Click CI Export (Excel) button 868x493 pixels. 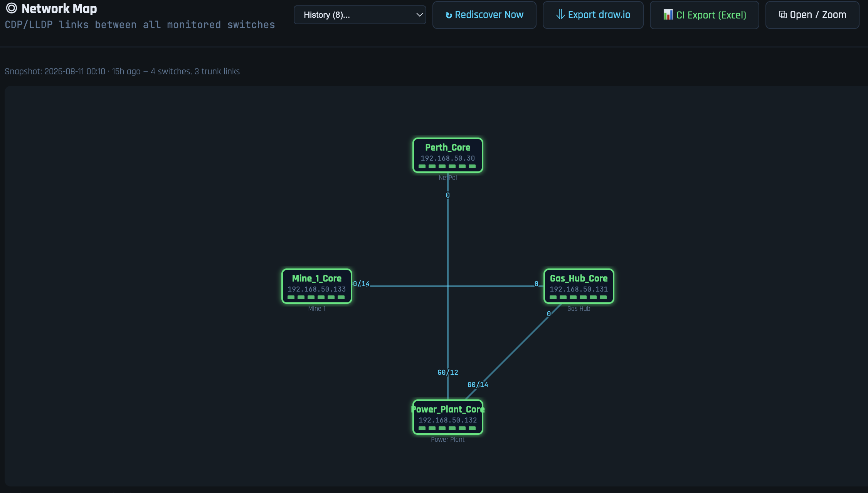click(x=704, y=15)
